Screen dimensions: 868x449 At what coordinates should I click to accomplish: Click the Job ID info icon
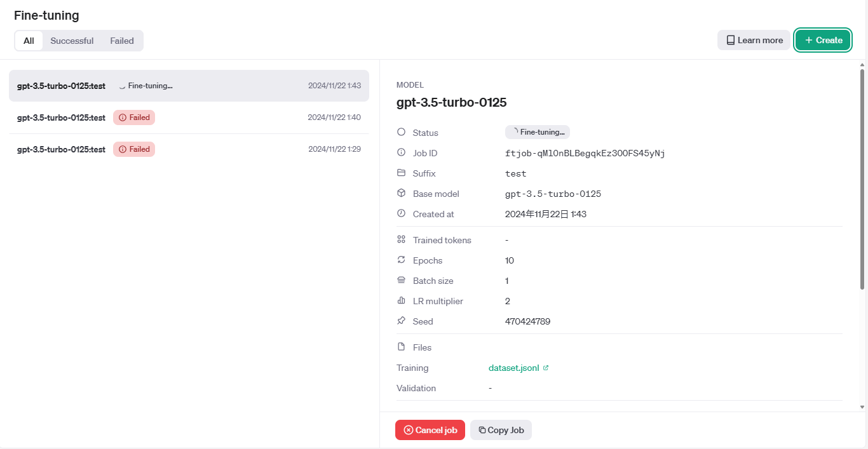[401, 152]
